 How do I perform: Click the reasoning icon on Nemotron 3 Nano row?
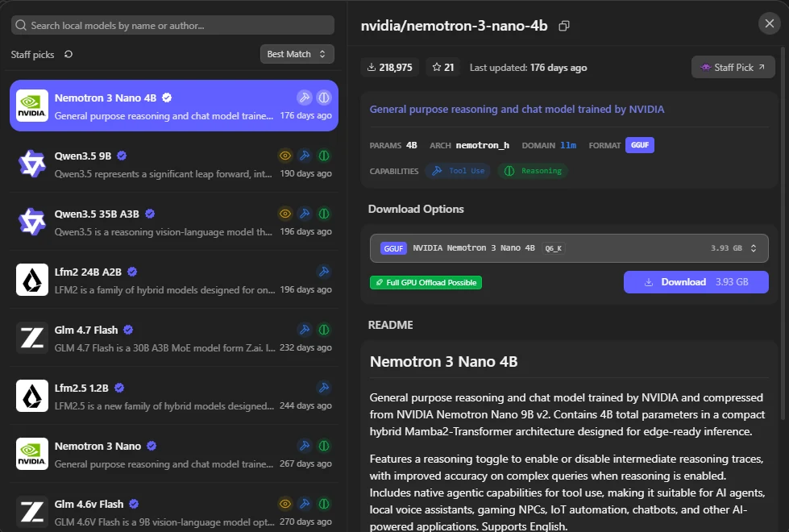[x=324, y=446]
